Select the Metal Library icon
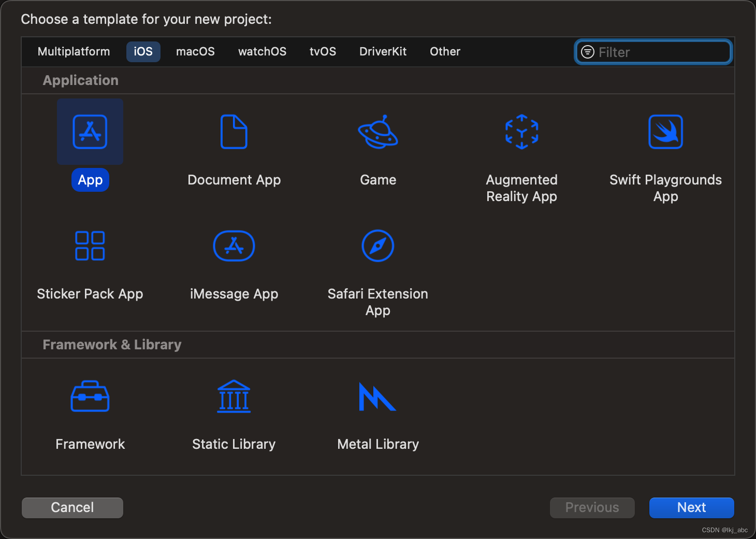 coord(377,396)
